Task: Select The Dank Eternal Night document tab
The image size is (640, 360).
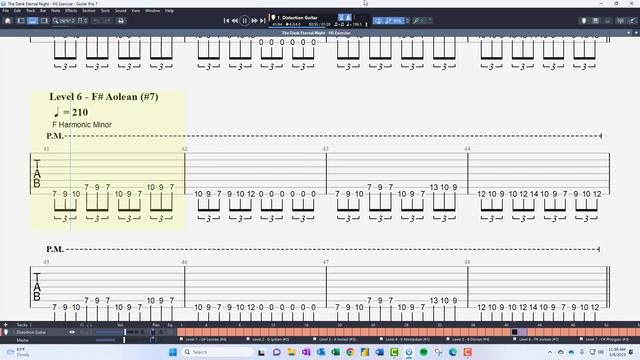Action: tap(316, 33)
